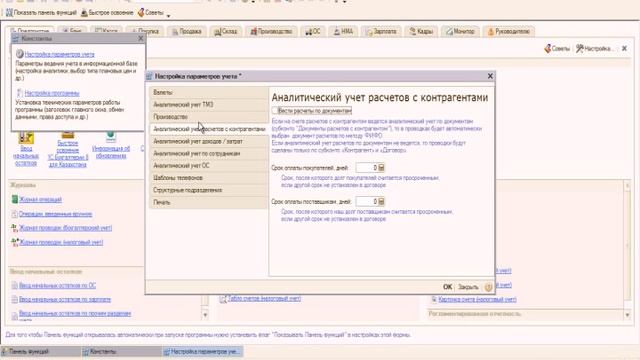Screen dimensions: 640x360
Task: Open Быстрое освоение 1С Бухгалтерии 8 link
Action: coord(68,153)
